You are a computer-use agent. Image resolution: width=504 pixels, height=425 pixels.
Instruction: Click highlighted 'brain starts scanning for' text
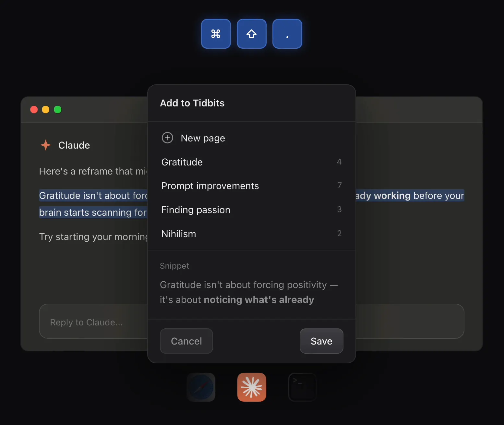93,212
